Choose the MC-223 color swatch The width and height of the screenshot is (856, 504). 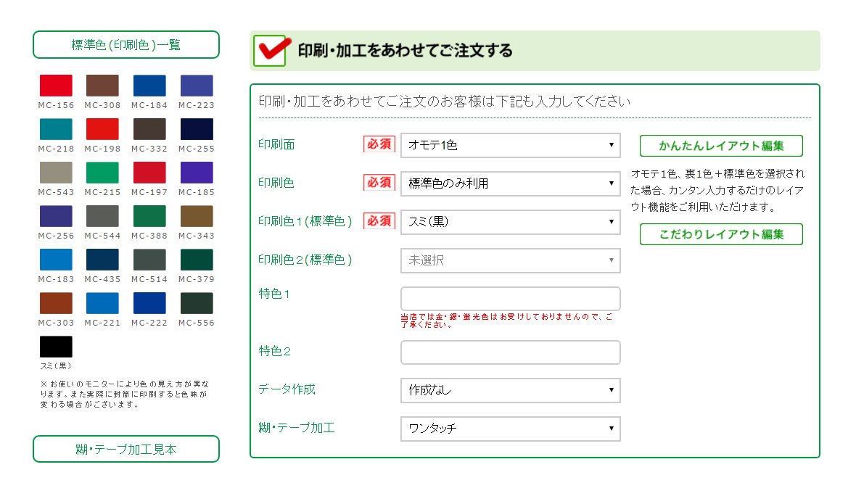pos(197,85)
